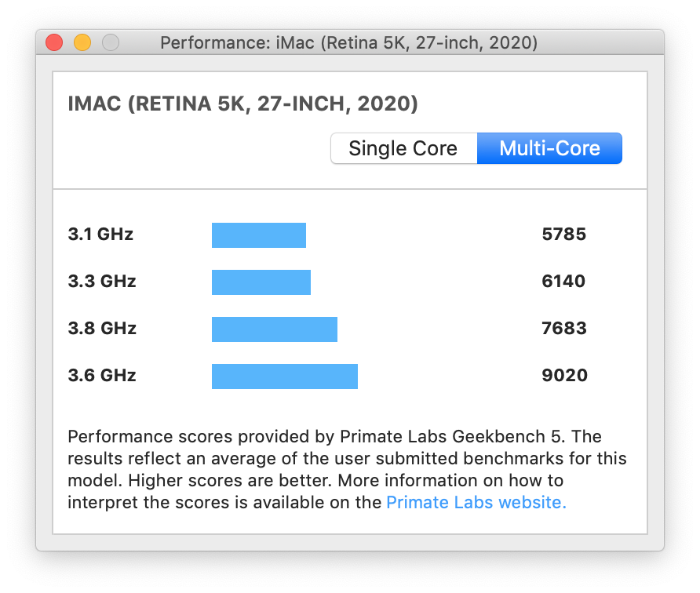Minimize the Performance window
Screen dimensions: 700x593
[82, 42]
